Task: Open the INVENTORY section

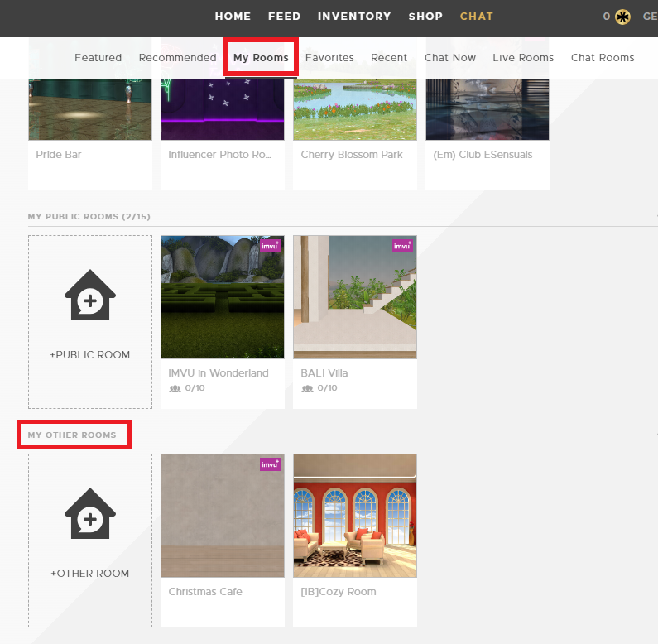Action: coord(354,17)
